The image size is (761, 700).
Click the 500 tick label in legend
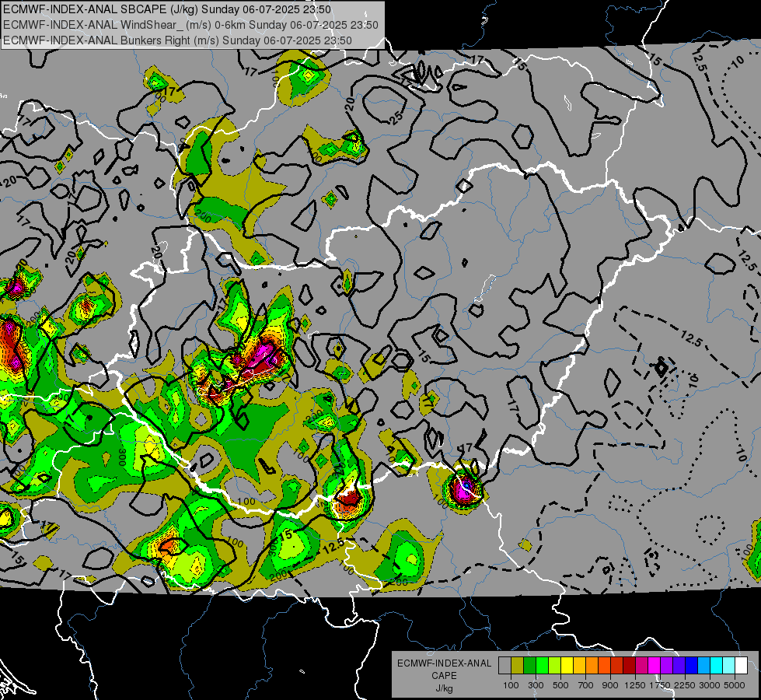[x=561, y=685]
